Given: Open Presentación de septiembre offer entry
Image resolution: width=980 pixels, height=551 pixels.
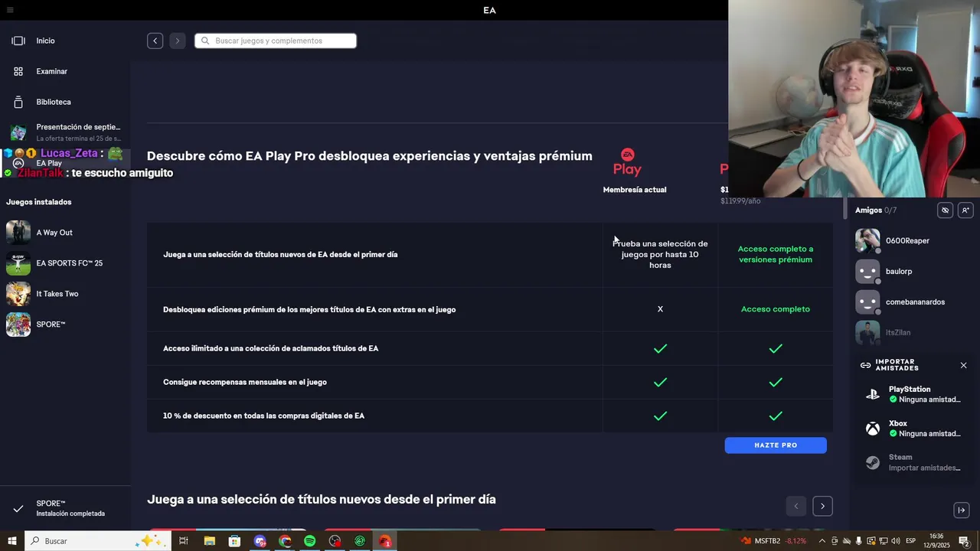Looking at the screenshot, I should [65, 132].
